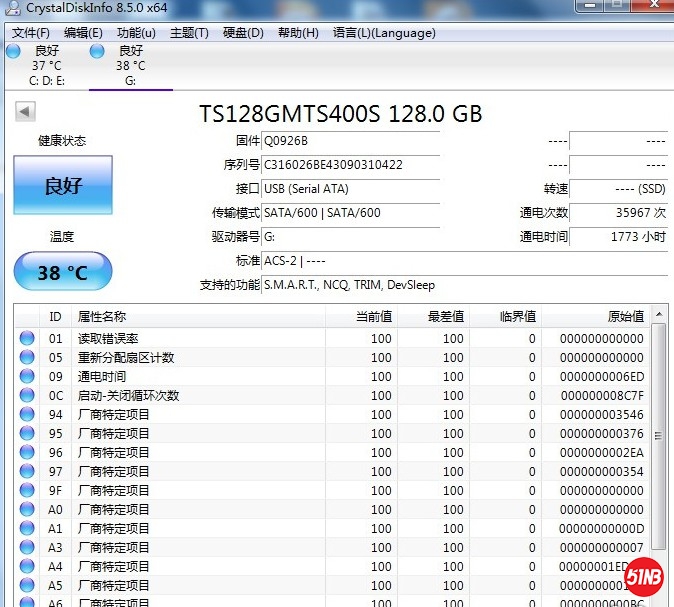Click the G: disk status orb
Viewport: 674px width, 607px height.
tap(97, 51)
